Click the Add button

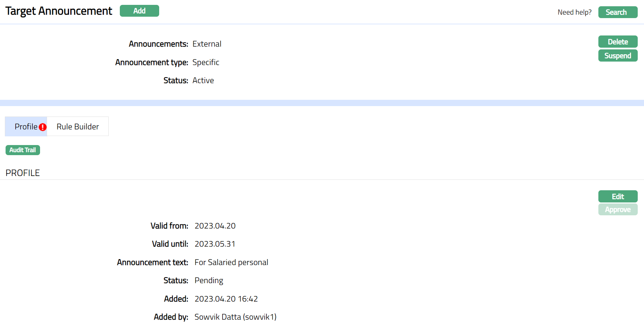pos(139,11)
